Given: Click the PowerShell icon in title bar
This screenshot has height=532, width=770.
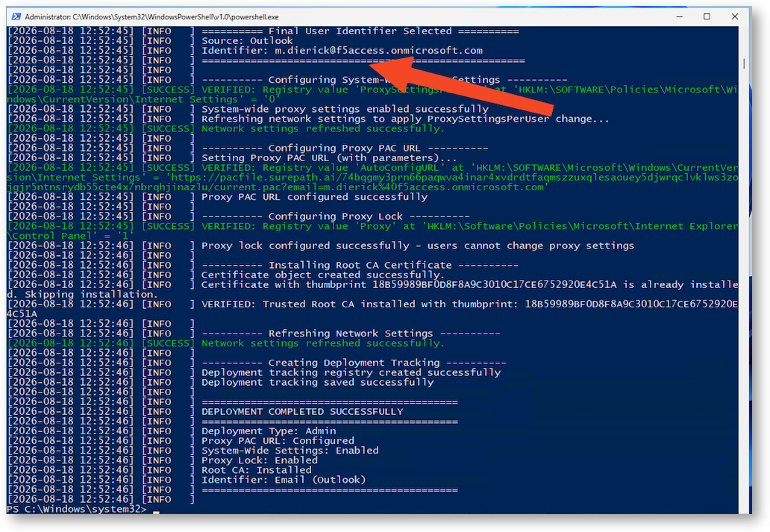Looking at the screenshot, I should [x=16, y=16].
